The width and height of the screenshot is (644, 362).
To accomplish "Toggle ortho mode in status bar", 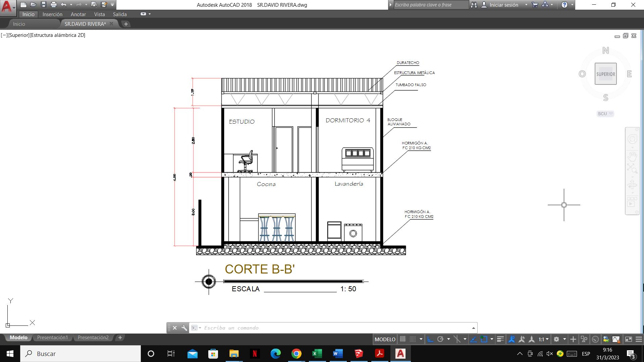I will (430, 339).
